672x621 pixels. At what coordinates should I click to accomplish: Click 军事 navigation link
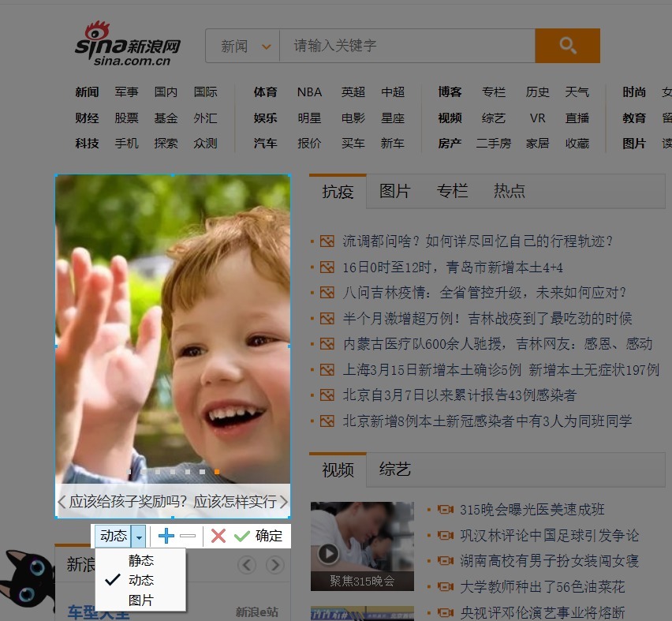click(126, 92)
